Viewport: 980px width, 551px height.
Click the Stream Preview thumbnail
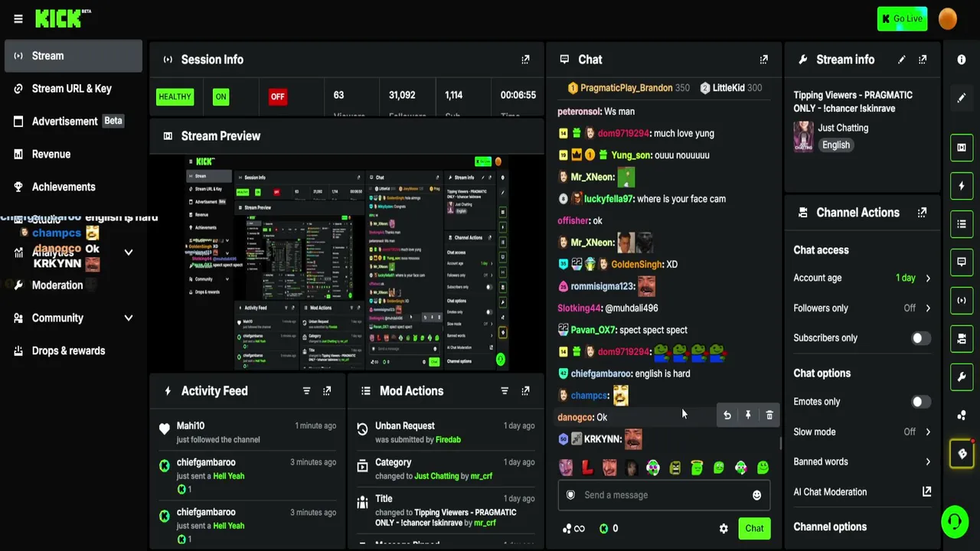348,263
